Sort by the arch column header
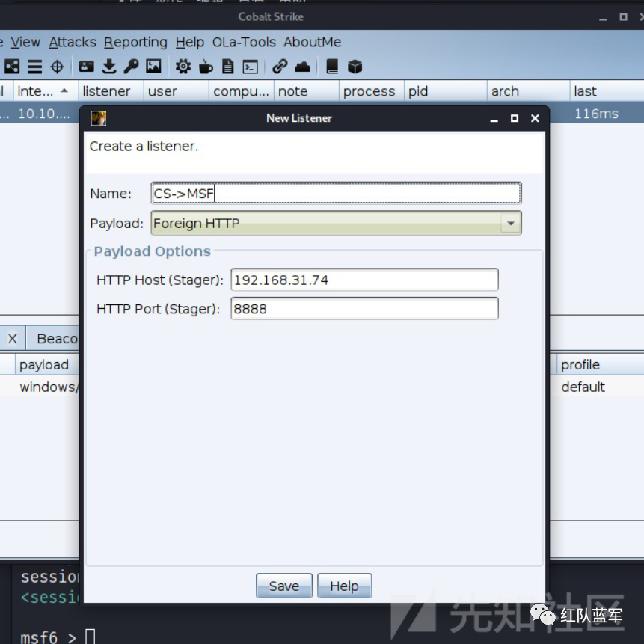The width and height of the screenshot is (644, 644). pyautogui.click(x=528, y=91)
